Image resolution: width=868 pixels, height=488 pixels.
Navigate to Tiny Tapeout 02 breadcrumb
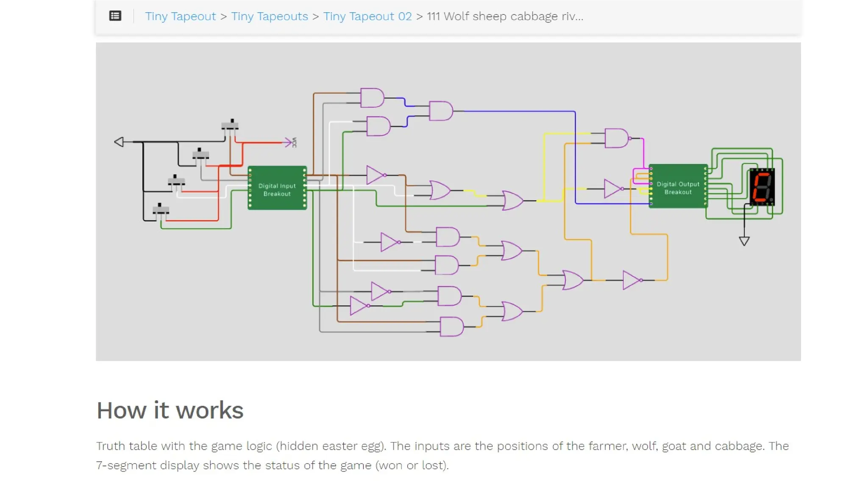(367, 16)
